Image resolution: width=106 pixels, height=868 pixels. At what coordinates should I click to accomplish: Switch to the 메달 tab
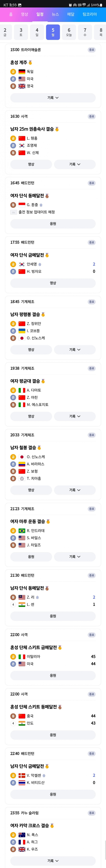click(71, 14)
